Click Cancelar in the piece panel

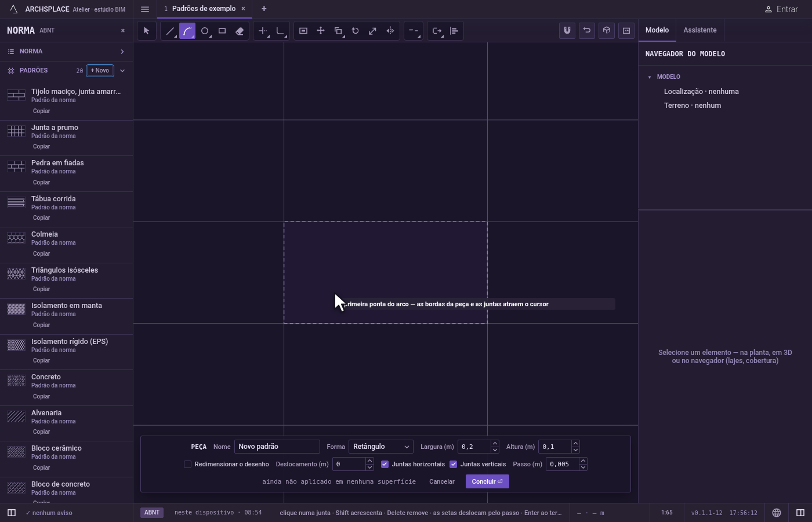coord(442,481)
